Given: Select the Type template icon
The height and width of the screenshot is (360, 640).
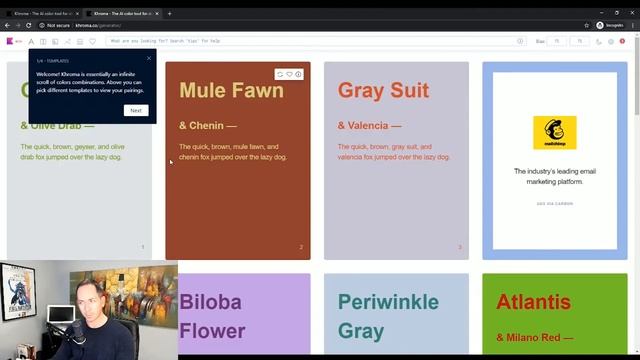Looking at the screenshot, I should pos(31,42).
